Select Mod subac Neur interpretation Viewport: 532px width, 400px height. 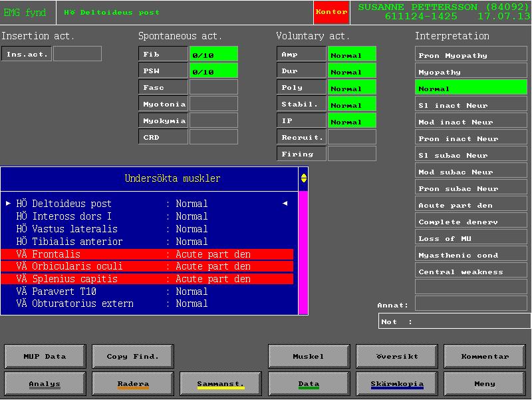coord(471,170)
